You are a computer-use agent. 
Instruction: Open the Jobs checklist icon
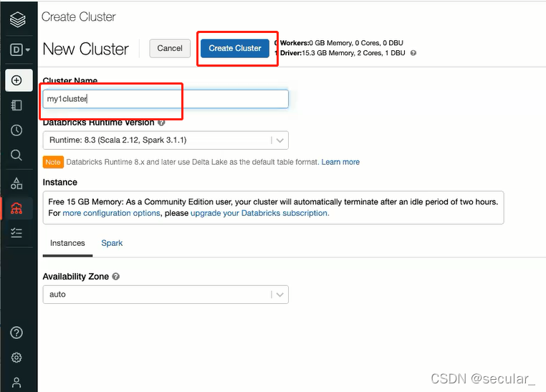16,233
